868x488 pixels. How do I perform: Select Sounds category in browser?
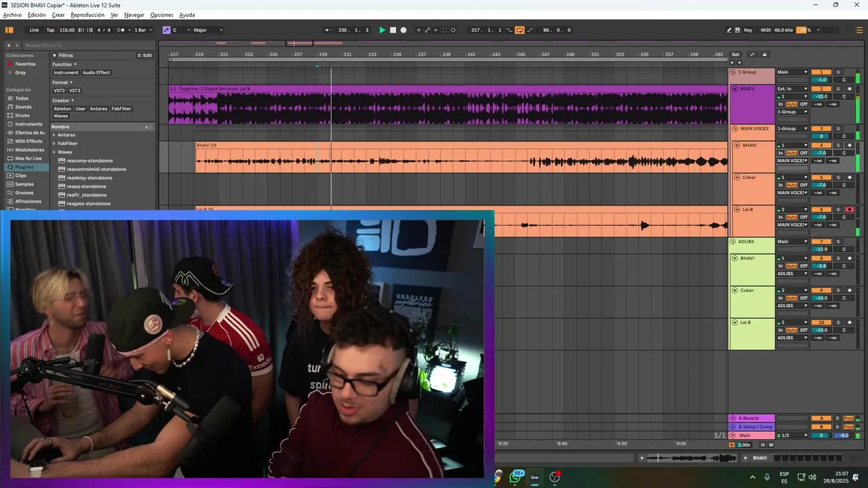24,107
